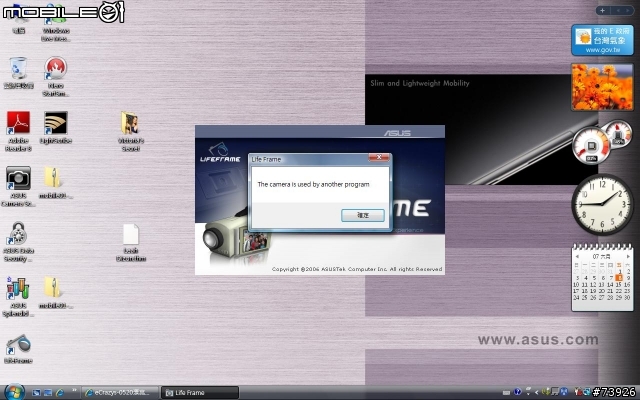This screenshot has height=400, width=640.
Task: Click the blue help icon in the system tray
Action: click(x=517, y=392)
